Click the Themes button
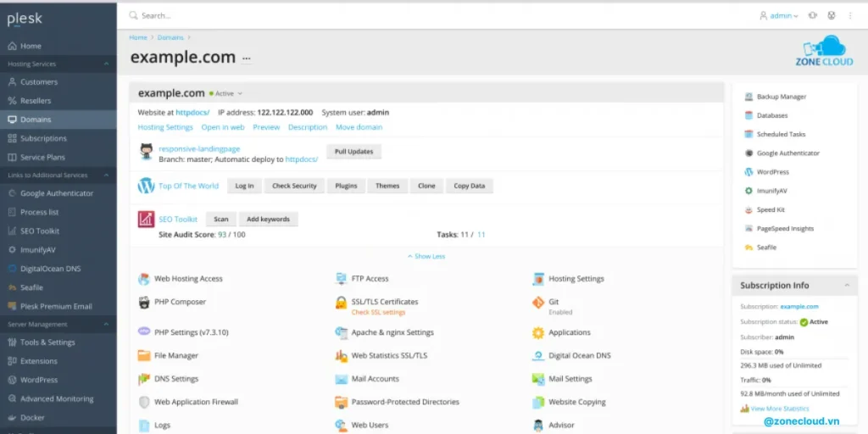 point(387,186)
